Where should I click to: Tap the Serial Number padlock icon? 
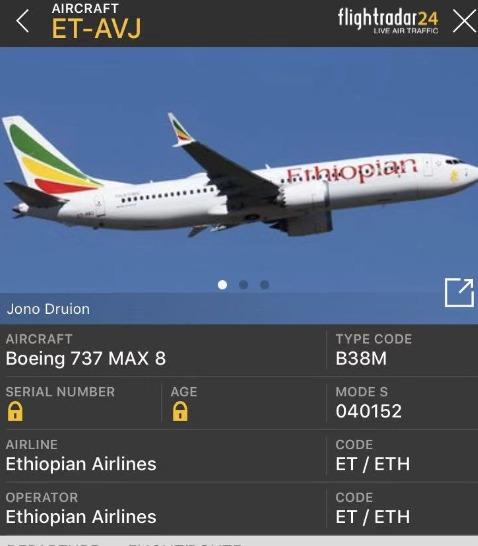pyautogui.click(x=15, y=411)
